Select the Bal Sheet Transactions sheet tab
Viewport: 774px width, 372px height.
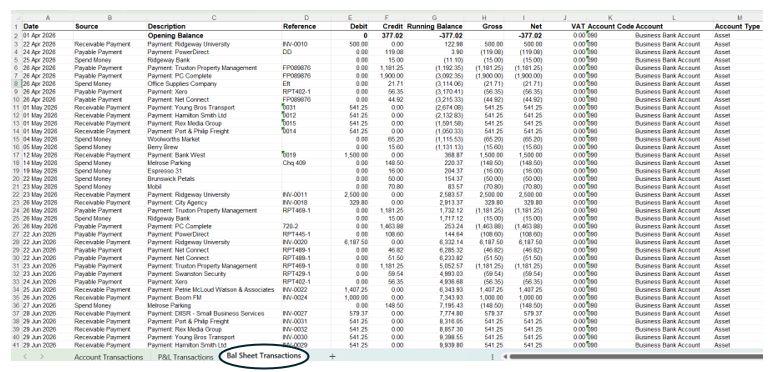pyautogui.click(x=264, y=356)
